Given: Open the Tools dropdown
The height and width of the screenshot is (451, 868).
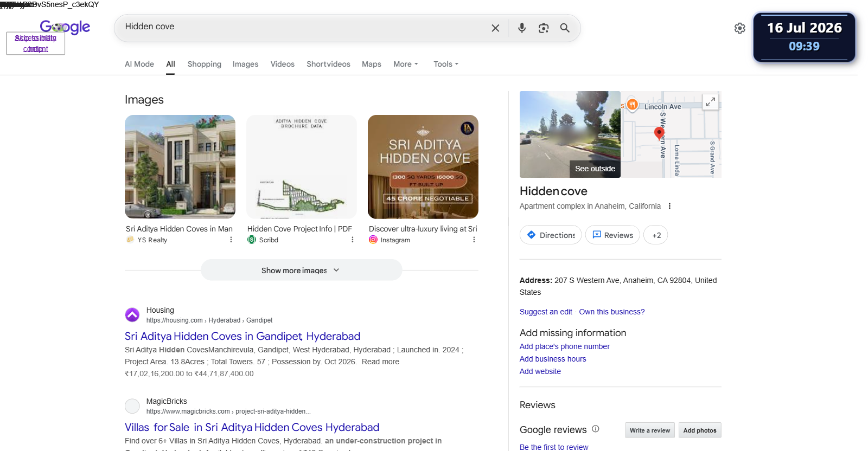Looking at the screenshot, I should 446,64.
